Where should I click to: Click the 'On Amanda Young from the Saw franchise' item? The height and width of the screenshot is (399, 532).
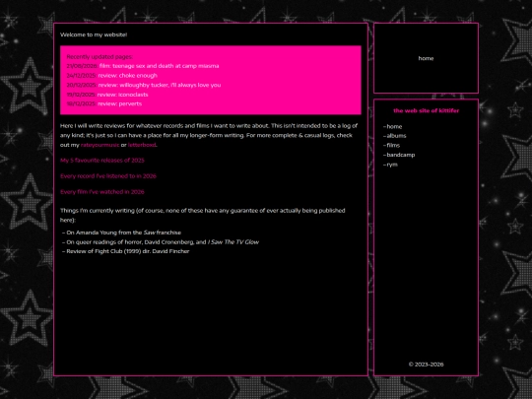pyautogui.click(x=124, y=233)
